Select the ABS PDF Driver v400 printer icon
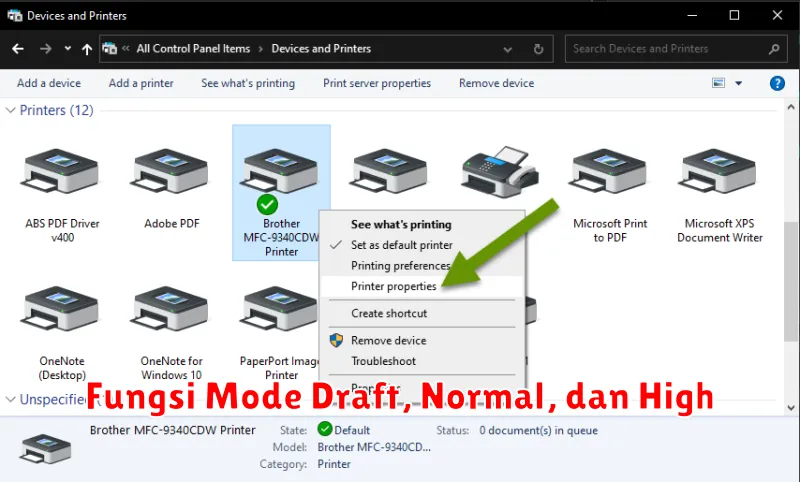 pos(60,170)
